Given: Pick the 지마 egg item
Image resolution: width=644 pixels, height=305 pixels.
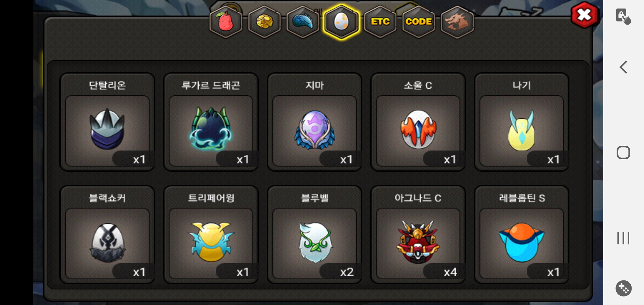Looking at the screenshot, I should [314, 122].
